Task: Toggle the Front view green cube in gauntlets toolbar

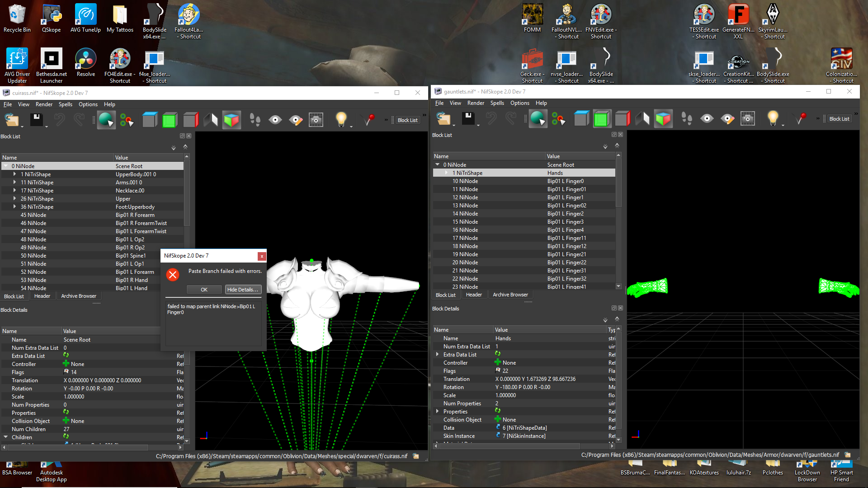Action: pyautogui.click(x=601, y=118)
